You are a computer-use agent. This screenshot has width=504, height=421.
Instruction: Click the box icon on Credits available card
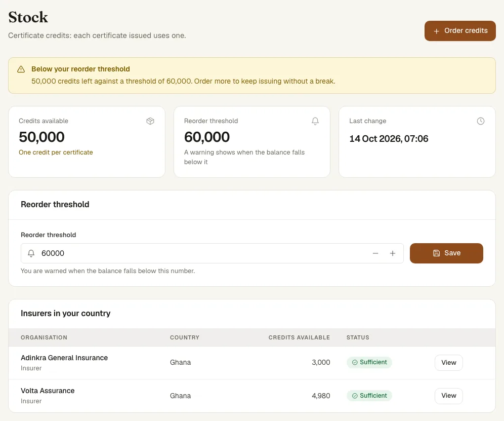[150, 121]
